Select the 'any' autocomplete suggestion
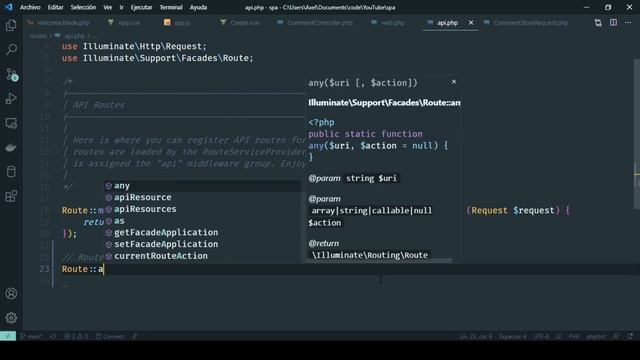Viewport: 640px width, 360px height. click(x=202, y=186)
